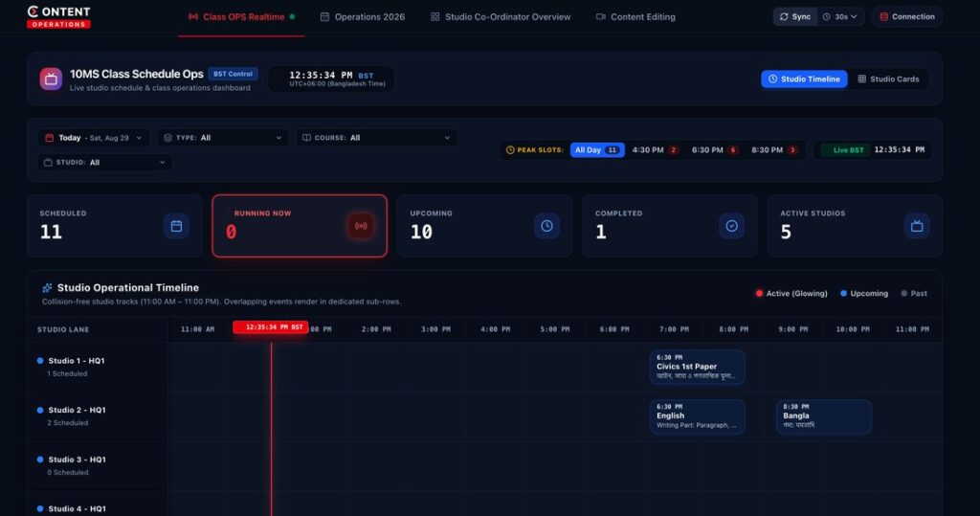Click the 7:00 PM timeline hour label

coord(674,329)
